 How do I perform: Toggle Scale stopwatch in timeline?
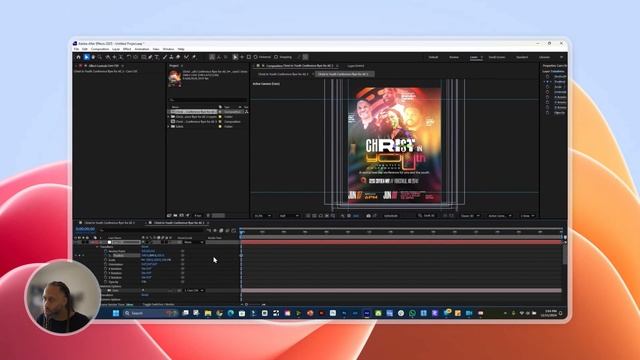click(x=106, y=260)
